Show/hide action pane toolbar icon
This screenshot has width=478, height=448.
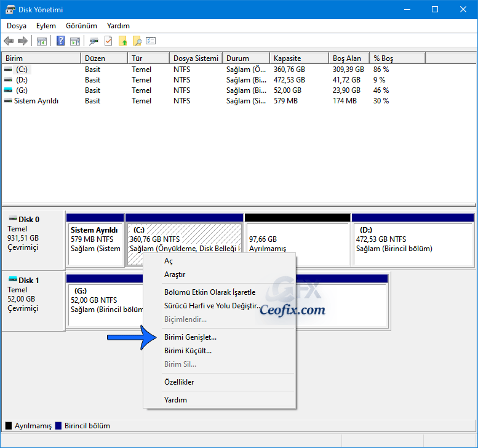click(75, 41)
